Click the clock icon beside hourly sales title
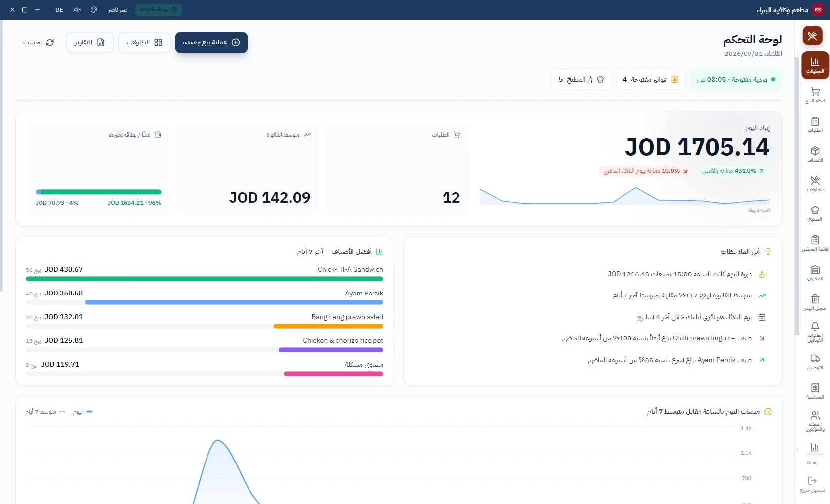830x504 pixels. tap(768, 412)
